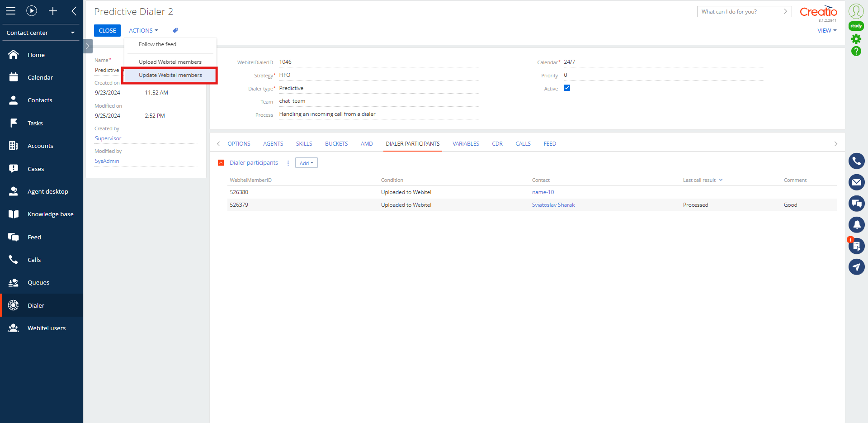Open the hamburger navigation menu
Image resolution: width=868 pixels, height=423 pixels.
point(10,11)
